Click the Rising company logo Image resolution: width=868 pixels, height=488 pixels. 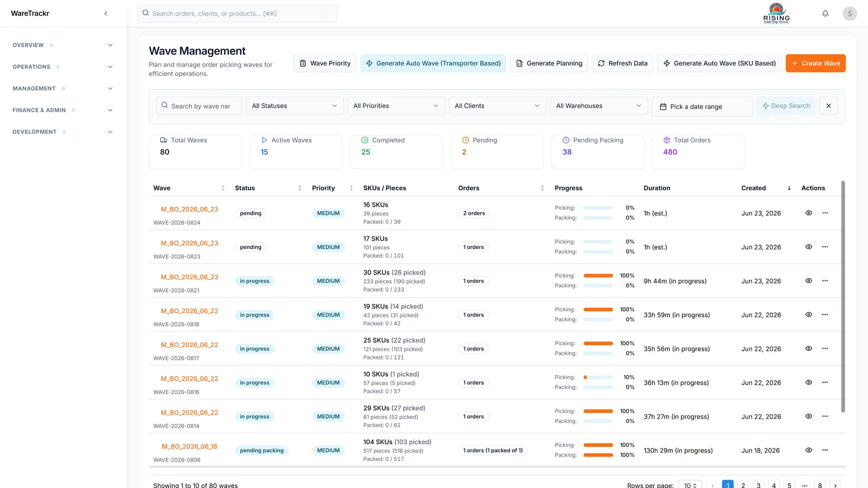pos(776,14)
